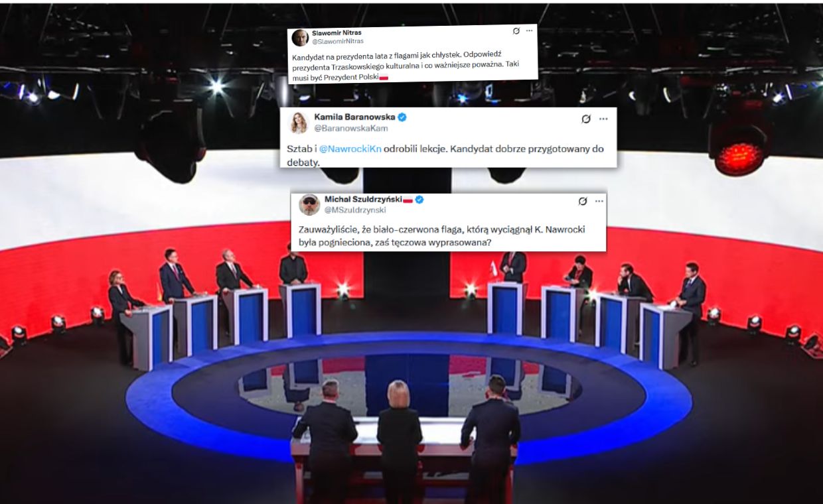Click the Michał Szułdrzyński display name
The image size is (823, 504).
click(x=363, y=200)
